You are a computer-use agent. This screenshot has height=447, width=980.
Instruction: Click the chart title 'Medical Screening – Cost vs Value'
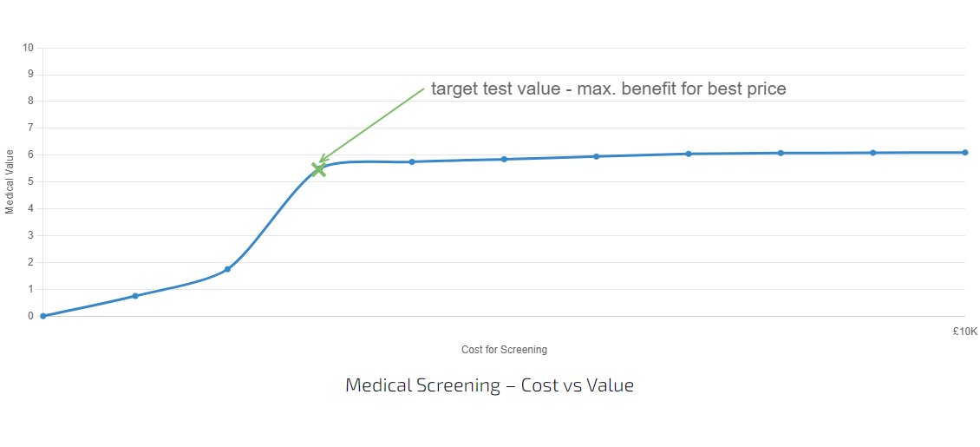coord(489,385)
